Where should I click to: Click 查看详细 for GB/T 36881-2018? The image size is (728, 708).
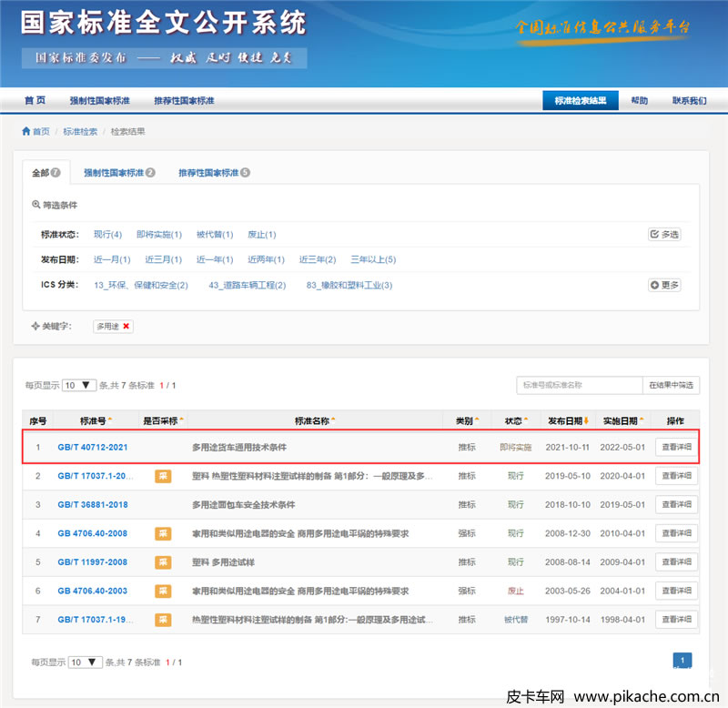[676, 505]
